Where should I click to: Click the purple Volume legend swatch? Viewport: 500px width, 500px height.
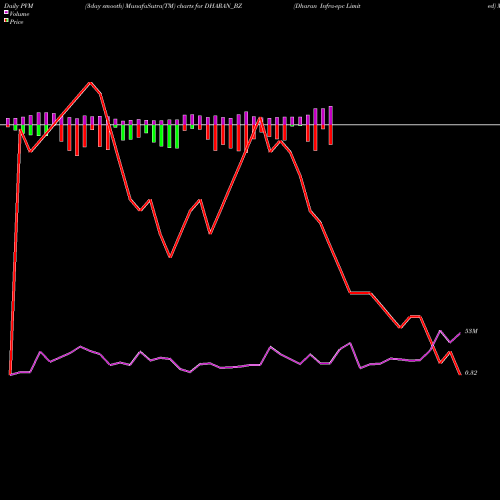click(x=6, y=13)
